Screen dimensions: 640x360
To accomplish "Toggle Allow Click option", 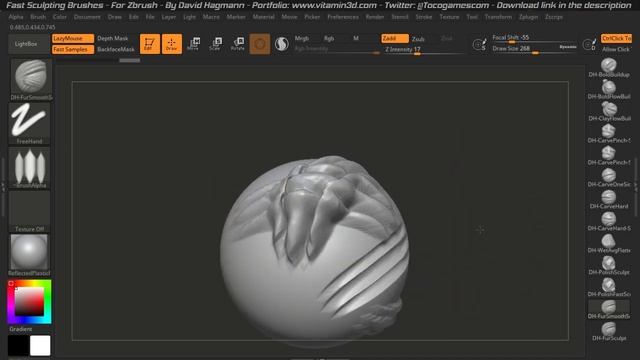I will point(616,49).
